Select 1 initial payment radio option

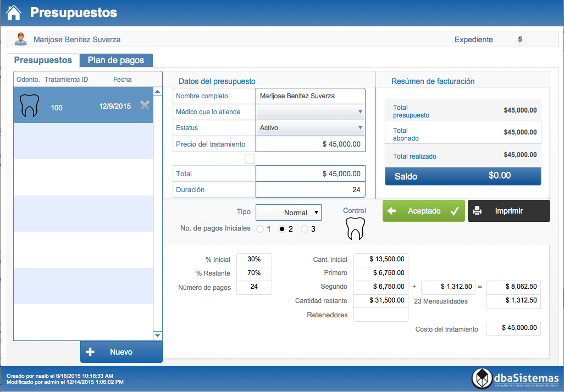coord(260,229)
